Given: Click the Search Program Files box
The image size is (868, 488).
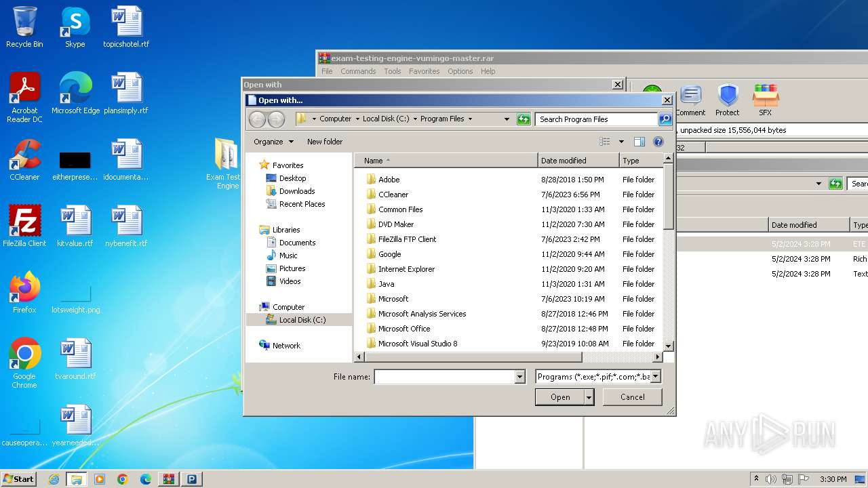Looking at the screenshot, I should [597, 119].
